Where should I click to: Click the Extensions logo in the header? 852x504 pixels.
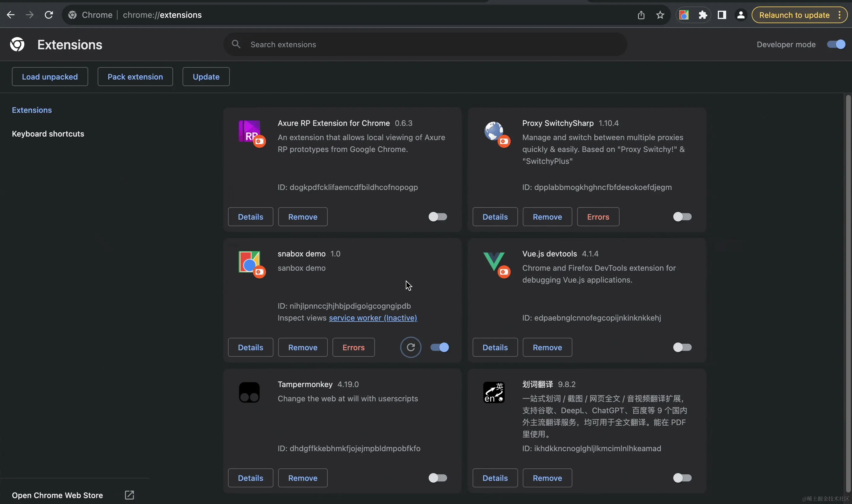(x=17, y=44)
